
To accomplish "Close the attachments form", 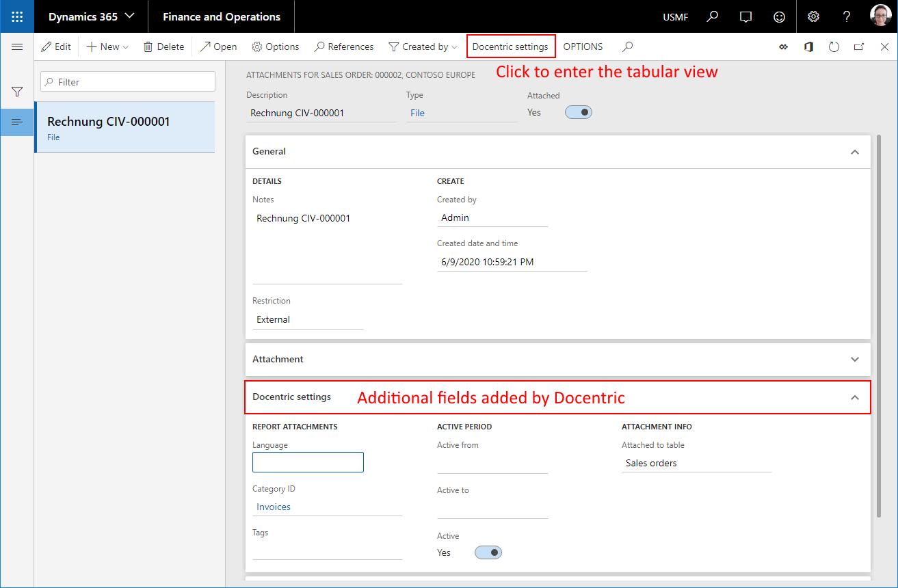I will click(884, 46).
